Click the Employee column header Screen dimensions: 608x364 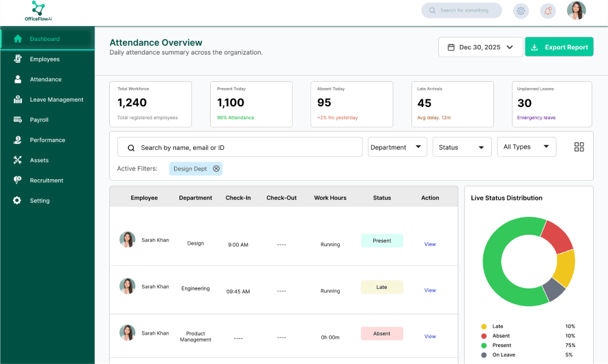144,198
